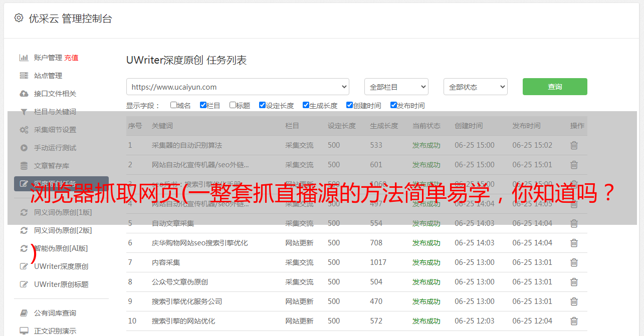Open the 全部状态 status dropdown
Screen dimensions: 644x336
point(476,87)
